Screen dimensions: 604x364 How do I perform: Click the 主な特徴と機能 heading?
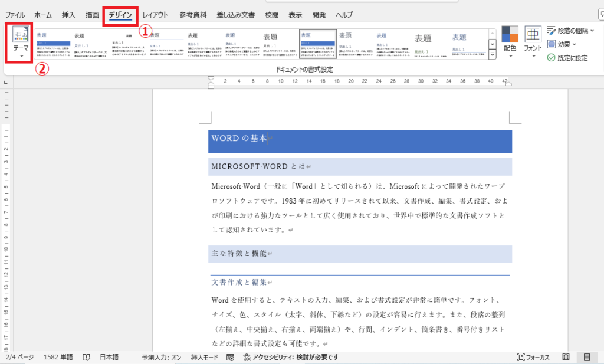tap(239, 254)
